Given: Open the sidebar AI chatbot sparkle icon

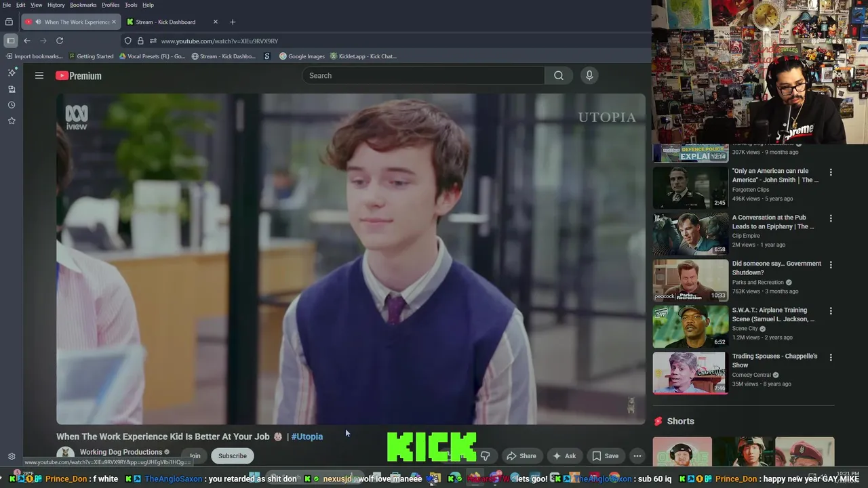Looking at the screenshot, I should click(x=12, y=73).
